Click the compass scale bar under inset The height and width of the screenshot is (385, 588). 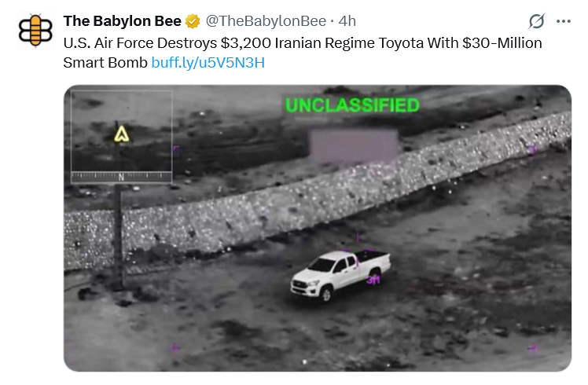click(x=122, y=178)
